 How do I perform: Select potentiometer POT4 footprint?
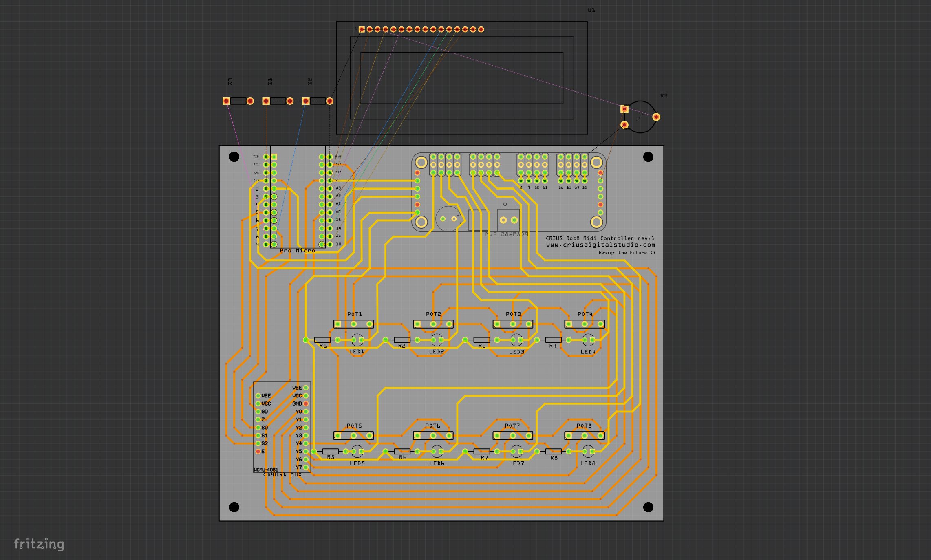pyautogui.click(x=585, y=323)
